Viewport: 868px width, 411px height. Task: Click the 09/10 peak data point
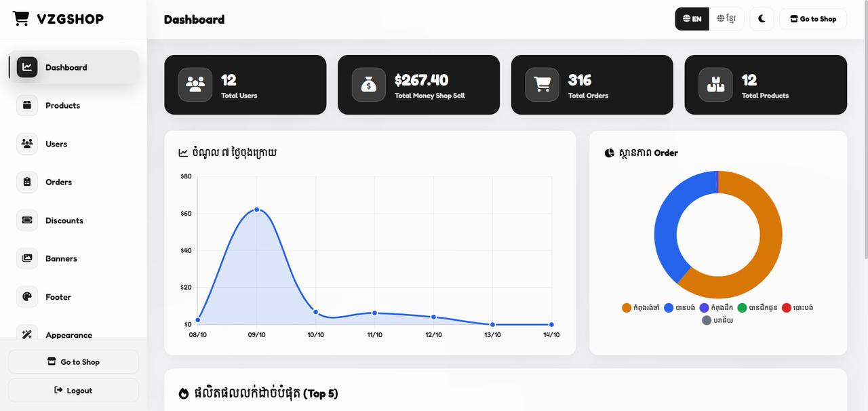coord(256,210)
